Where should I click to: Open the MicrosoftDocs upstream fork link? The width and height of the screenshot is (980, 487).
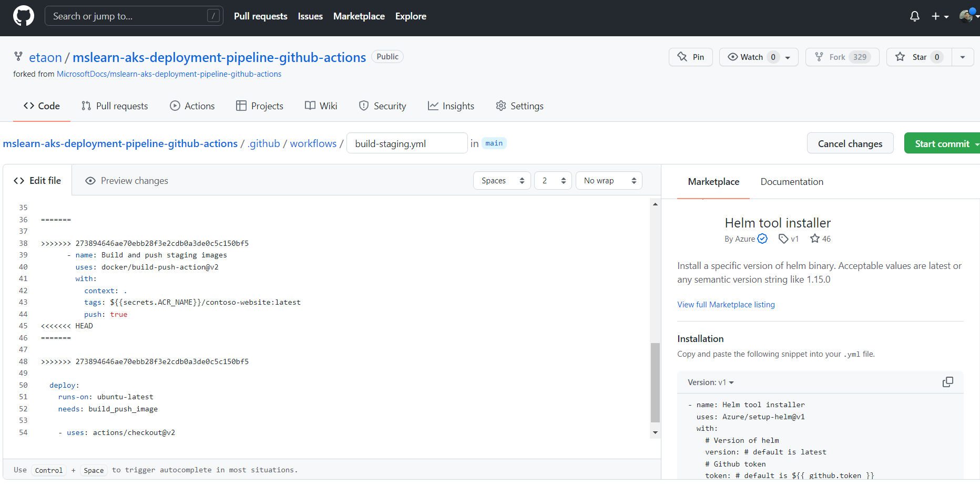pyautogui.click(x=169, y=74)
